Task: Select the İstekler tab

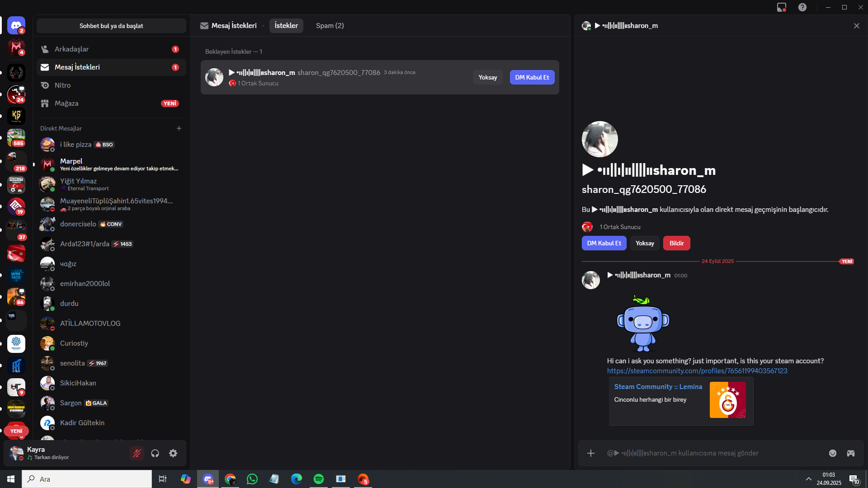Action: tap(286, 26)
